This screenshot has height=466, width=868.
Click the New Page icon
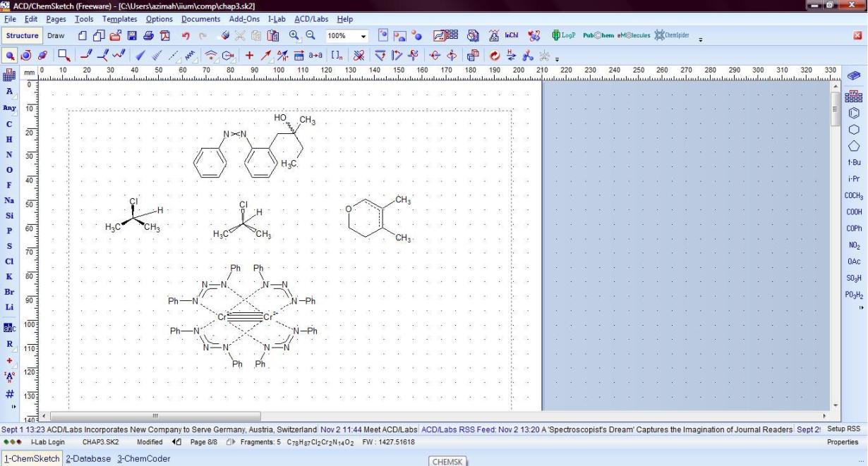[x=82, y=35]
